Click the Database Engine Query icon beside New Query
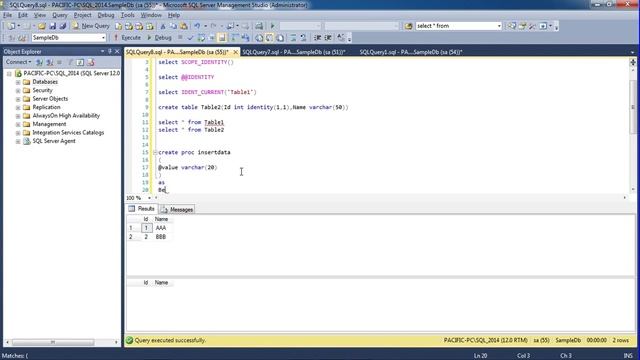This screenshot has height=360, width=640. click(x=118, y=26)
